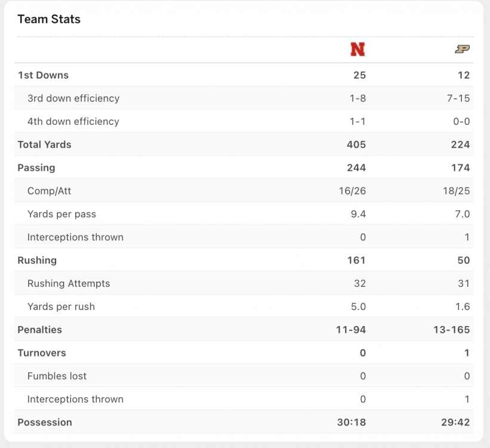Click Nebraska's total yards value 405
Viewport: 490px width, 448px height.
(x=357, y=145)
